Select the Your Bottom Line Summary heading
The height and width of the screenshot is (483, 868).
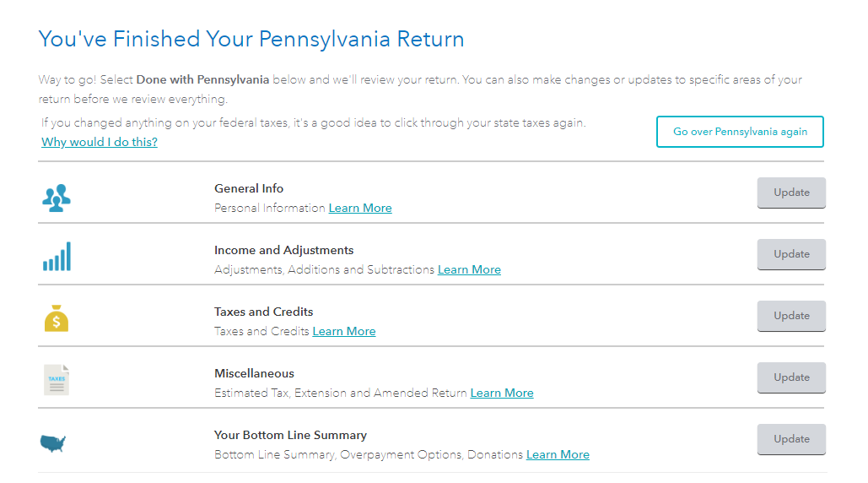[x=290, y=435]
